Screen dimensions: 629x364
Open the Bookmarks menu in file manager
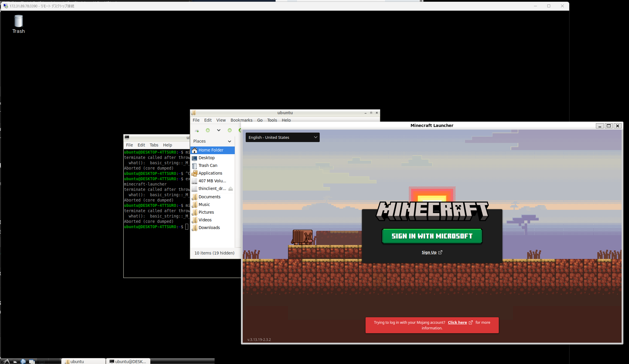tap(242, 120)
